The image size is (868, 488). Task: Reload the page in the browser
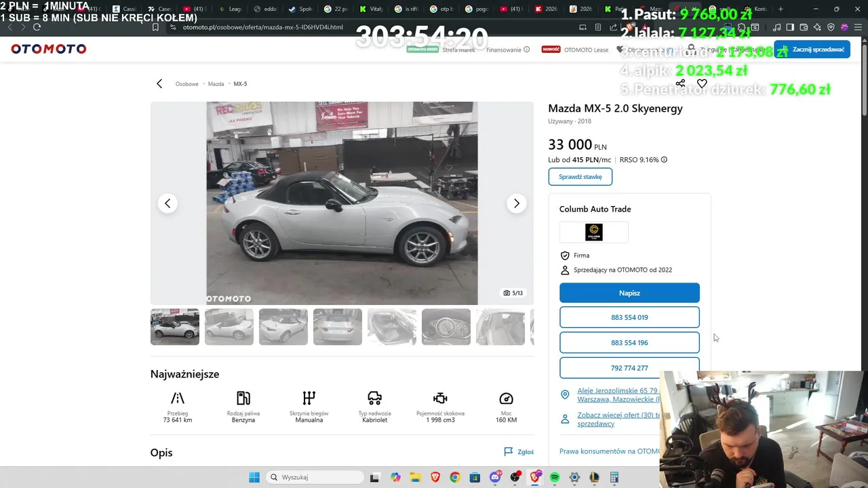[37, 27]
